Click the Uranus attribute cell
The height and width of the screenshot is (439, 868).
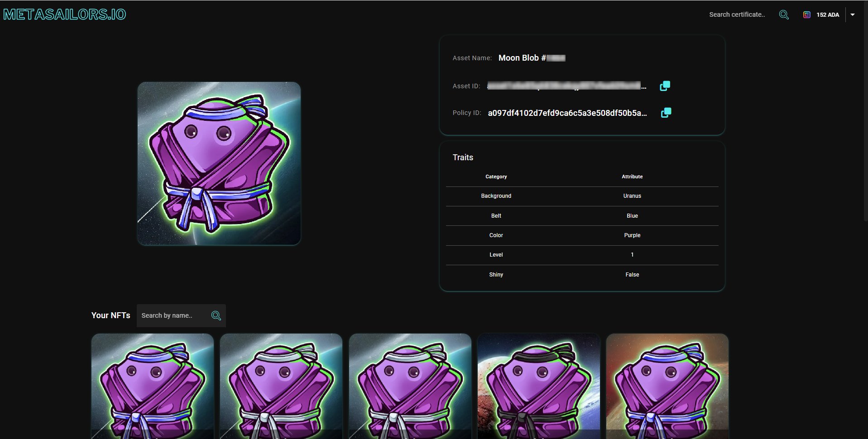[x=632, y=196]
